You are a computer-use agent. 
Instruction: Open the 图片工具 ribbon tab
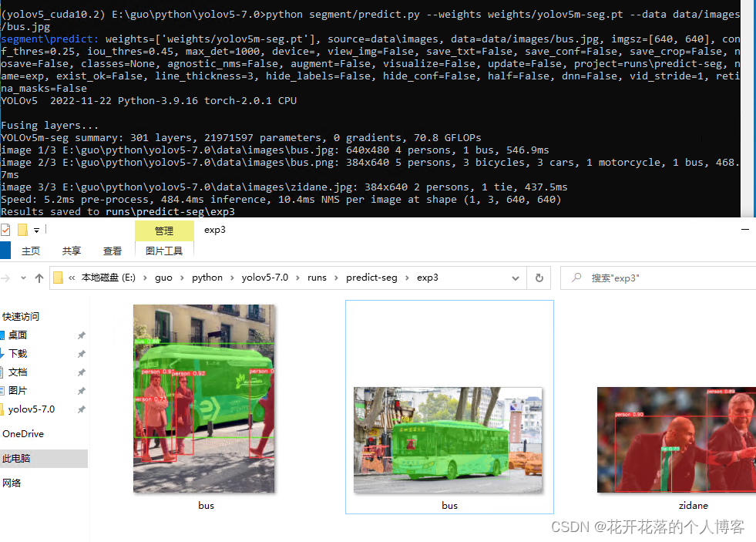164,251
